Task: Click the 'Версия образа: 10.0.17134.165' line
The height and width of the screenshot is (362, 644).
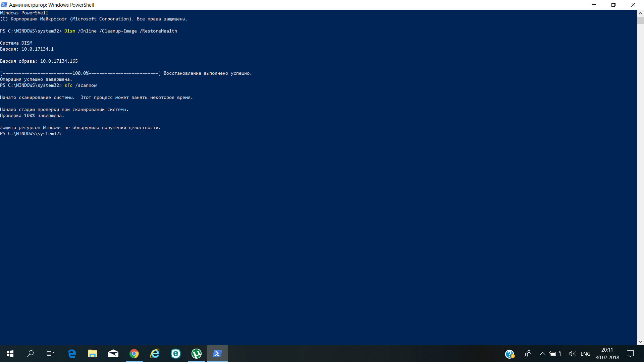Action: (39, 61)
